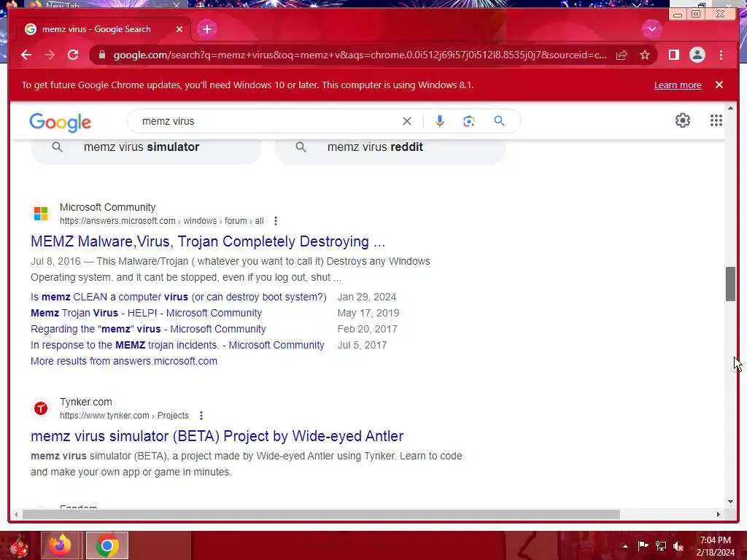The height and width of the screenshot is (560, 747).
Task: Click the Microsoft Community favicon
Action: tap(41, 214)
